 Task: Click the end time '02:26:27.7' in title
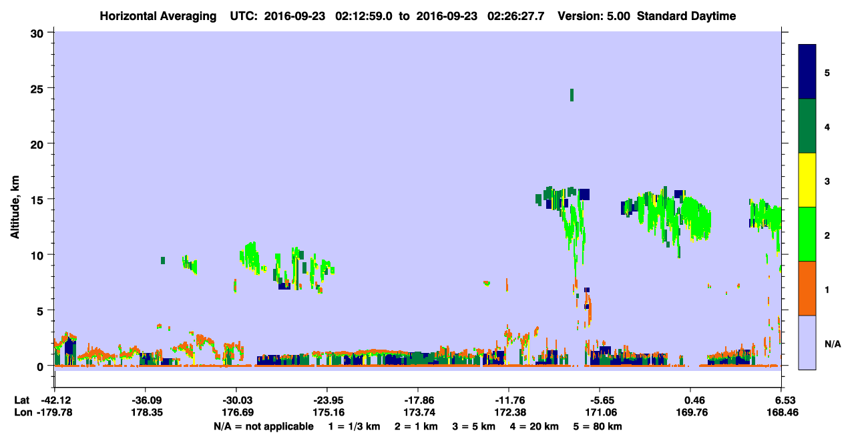pyautogui.click(x=514, y=16)
